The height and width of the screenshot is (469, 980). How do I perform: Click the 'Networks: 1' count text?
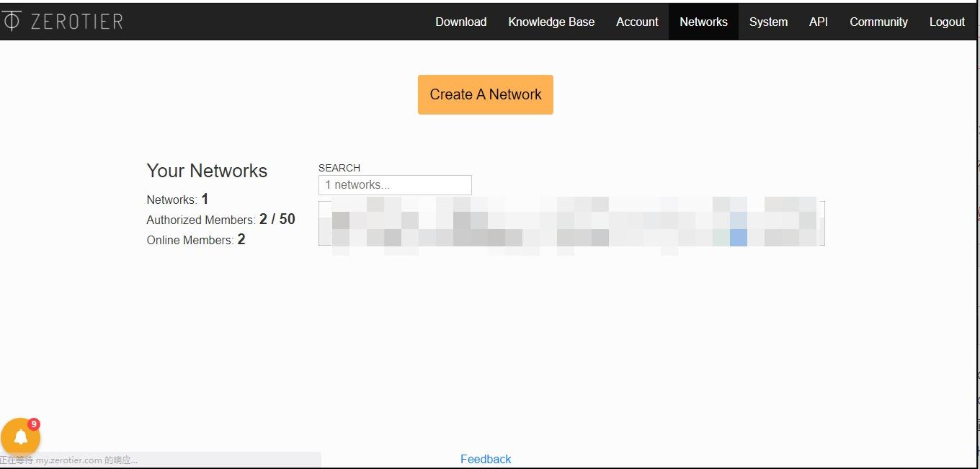click(x=177, y=200)
